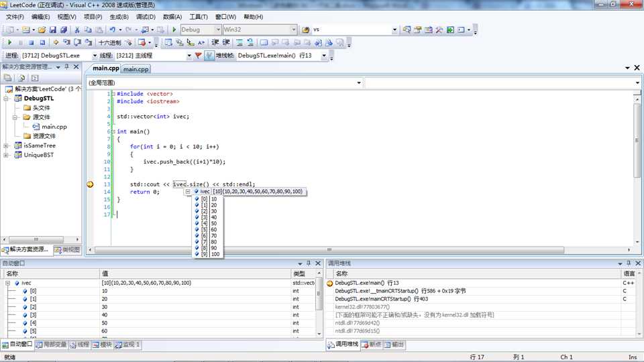Open the 工具(T) menu

pyautogui.click(x=199, y=17)
